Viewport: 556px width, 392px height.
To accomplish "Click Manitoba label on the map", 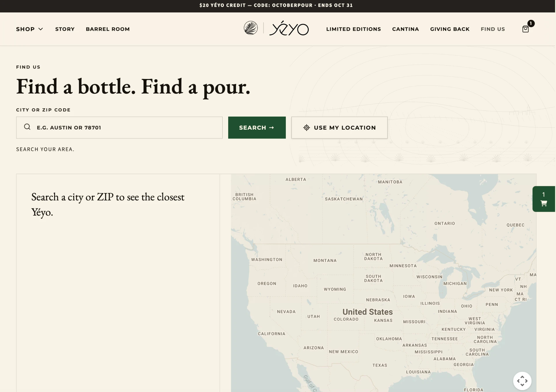I will tap(390, 182).
